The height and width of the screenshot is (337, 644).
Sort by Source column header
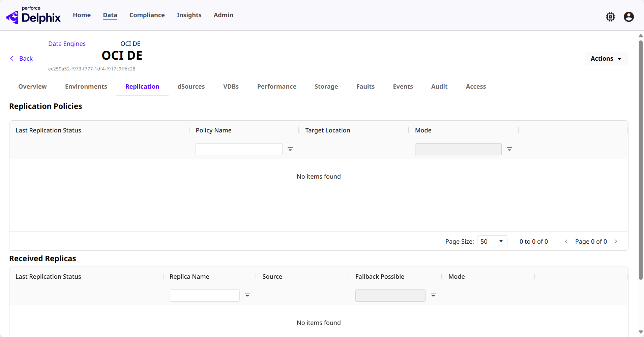pos(272,277)
